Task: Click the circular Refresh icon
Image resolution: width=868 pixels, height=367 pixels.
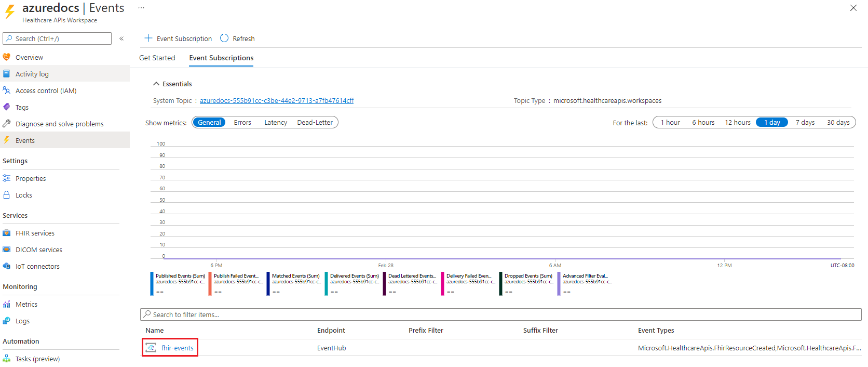Action: 224,38
